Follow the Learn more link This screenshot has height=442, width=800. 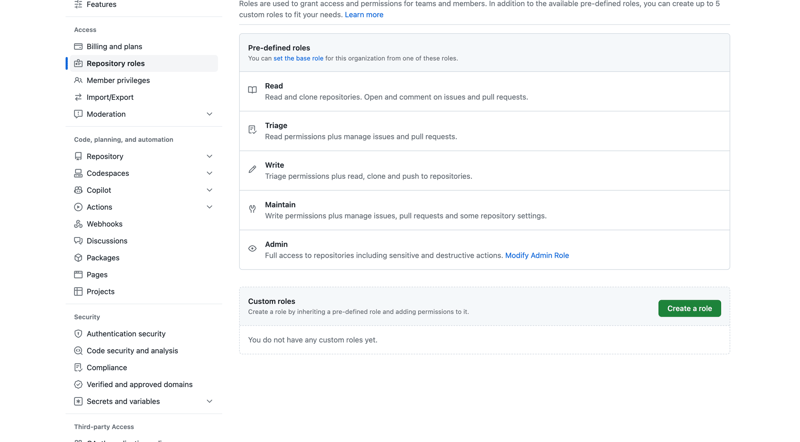pos(364,15)
